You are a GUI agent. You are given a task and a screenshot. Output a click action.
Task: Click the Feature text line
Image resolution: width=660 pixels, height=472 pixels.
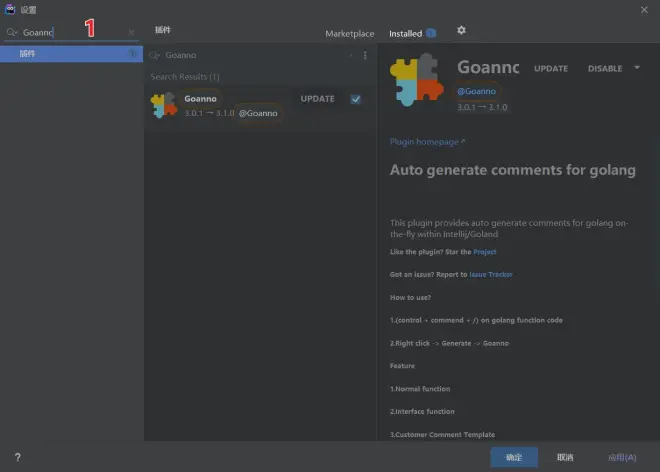pos(402,366)
